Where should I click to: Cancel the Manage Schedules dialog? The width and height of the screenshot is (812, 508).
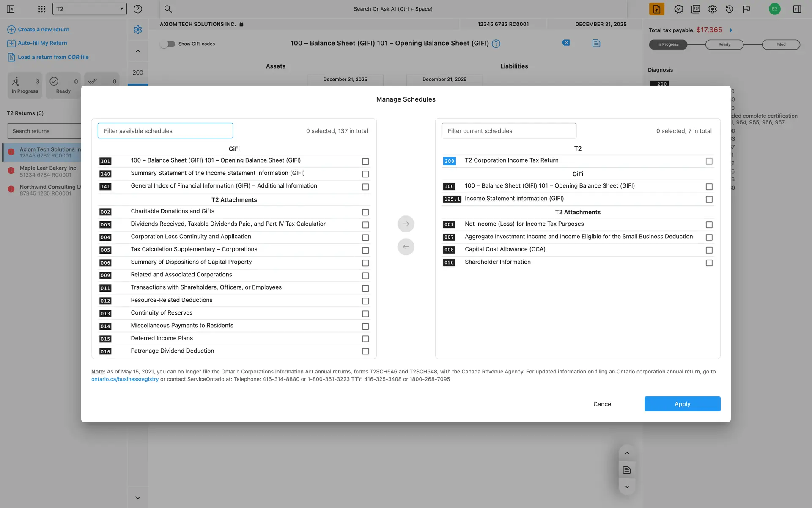pyautogui.click(x=603, y=404)
